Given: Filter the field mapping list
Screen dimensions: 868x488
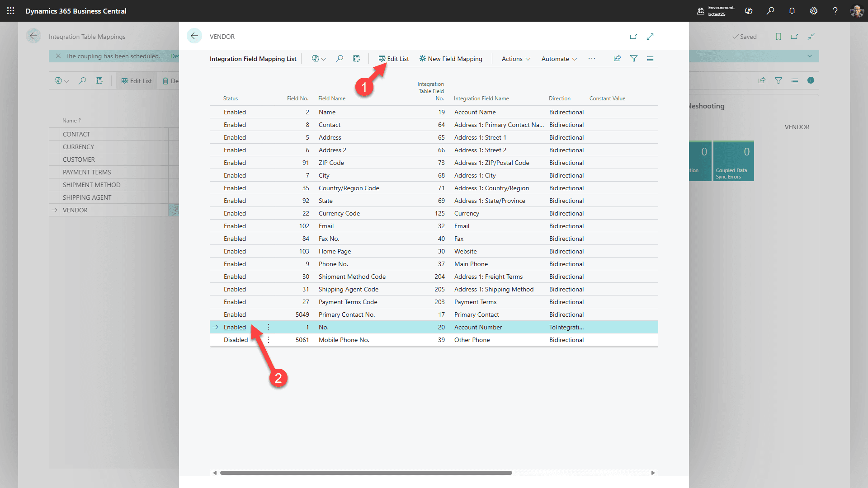Looking at the screenshot, I should tap(634, 58).
